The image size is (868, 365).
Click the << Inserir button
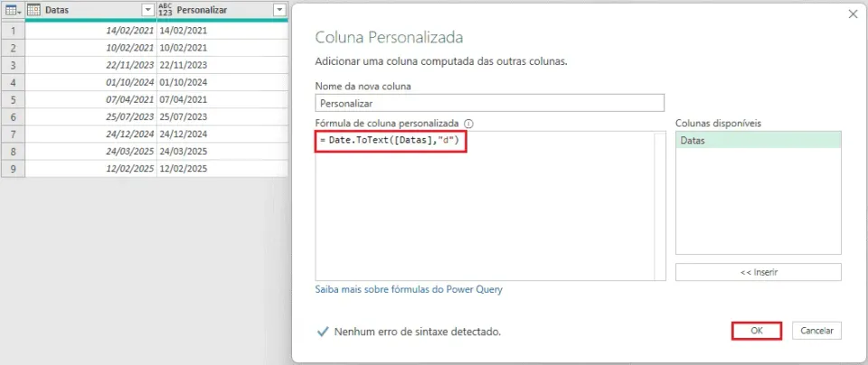[759, 272]
